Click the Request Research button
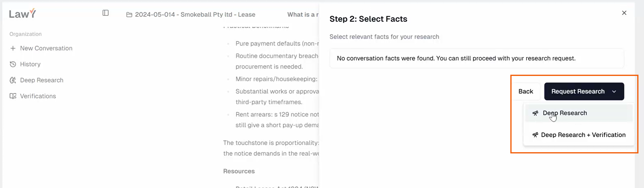Image resolution: width=644 pixels, height=188 pixels. point(577,91)
